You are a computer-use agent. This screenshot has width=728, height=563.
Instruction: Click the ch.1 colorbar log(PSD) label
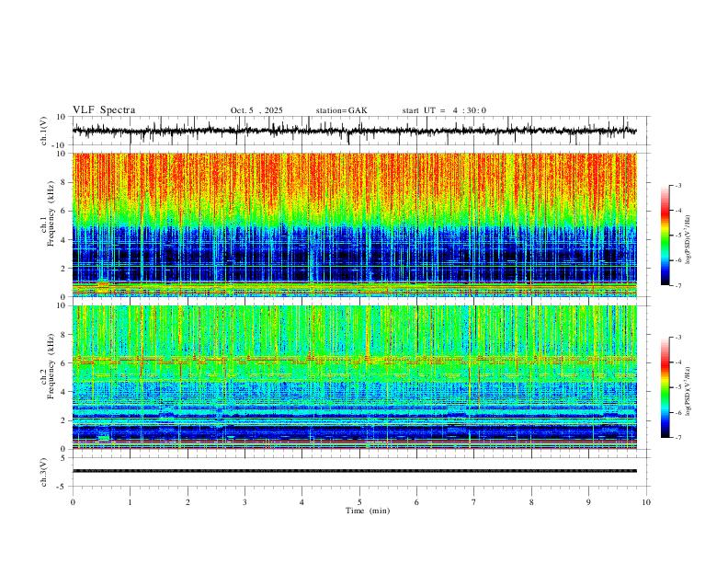tap(688, 240)
